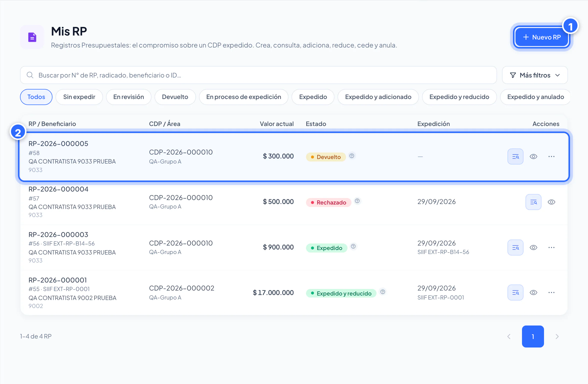Create a new RP with Nuevo RP

[x=541, y=37]
